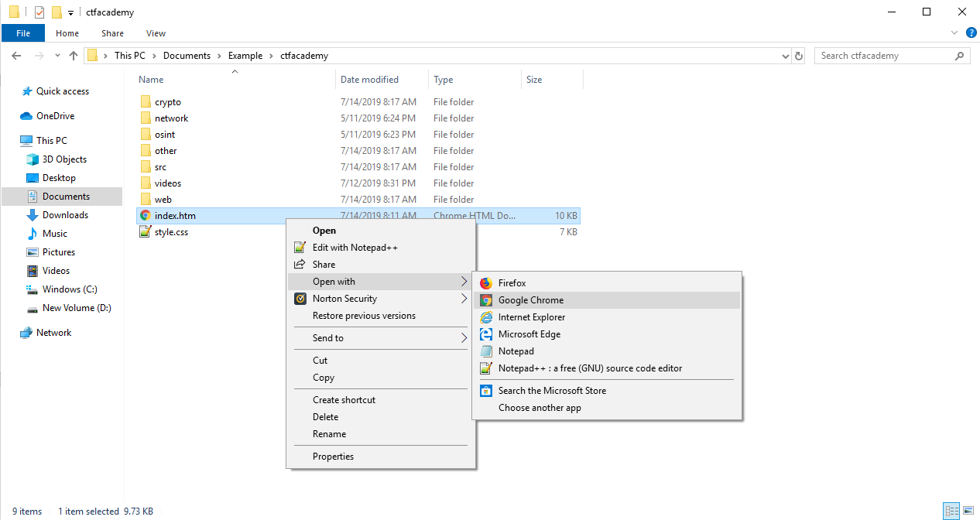Viewport: 980px width, 520px height.
Task: Refresh the ctfacademy folder view
Action: point(800,56)
